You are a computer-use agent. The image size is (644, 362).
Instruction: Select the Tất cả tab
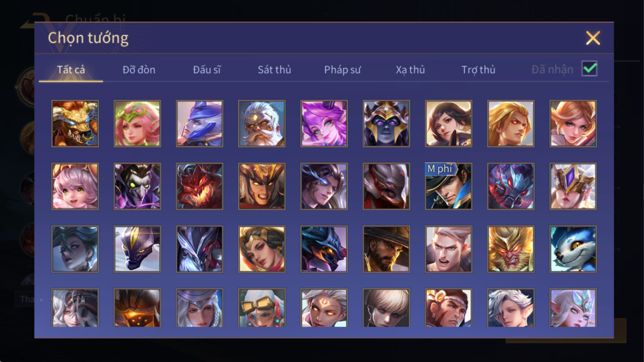tap(71, 70)
